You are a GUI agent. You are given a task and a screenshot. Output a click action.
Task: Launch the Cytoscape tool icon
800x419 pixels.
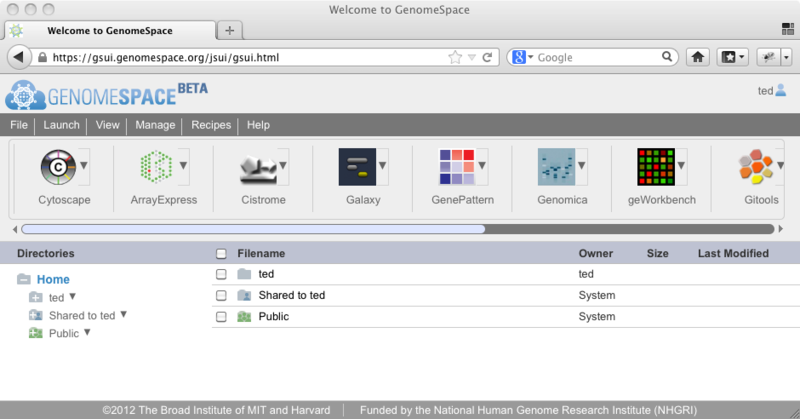[x=57, y=167]
